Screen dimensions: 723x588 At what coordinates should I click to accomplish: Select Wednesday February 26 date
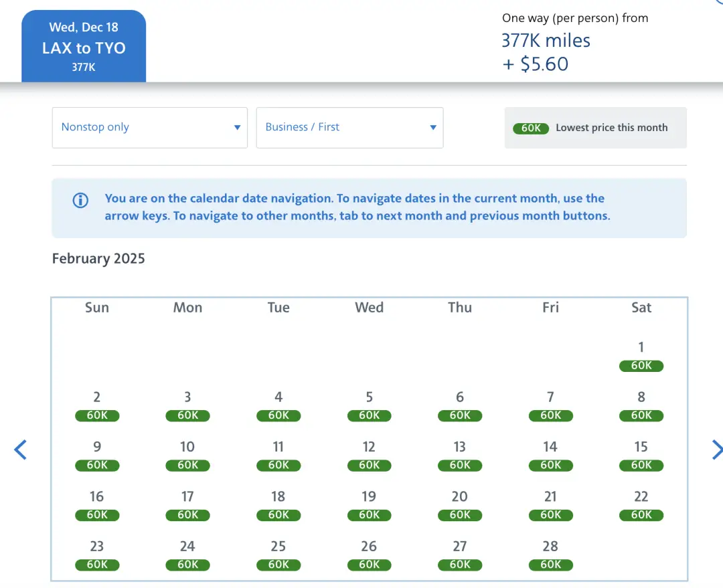(x=369, y=555)
